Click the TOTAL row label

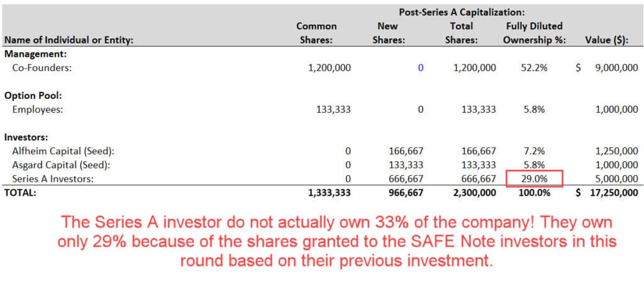click(x=19, y=193)
